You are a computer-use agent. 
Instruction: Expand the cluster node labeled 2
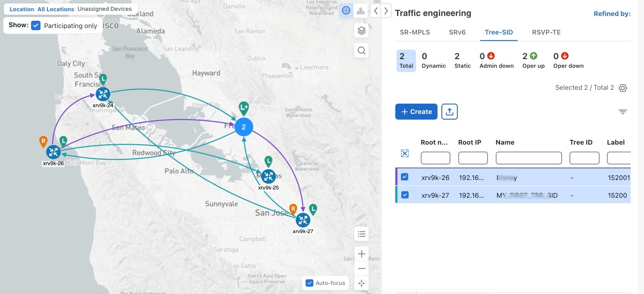point(244,127)
